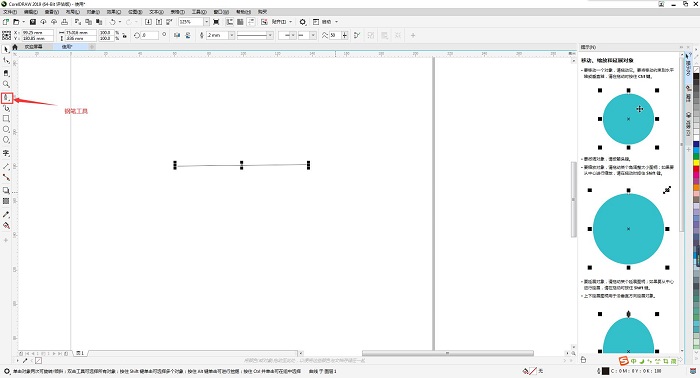Select the Zoom magnifier tool
The height and width of the screenshot is (378, 700).
(6, 84)
